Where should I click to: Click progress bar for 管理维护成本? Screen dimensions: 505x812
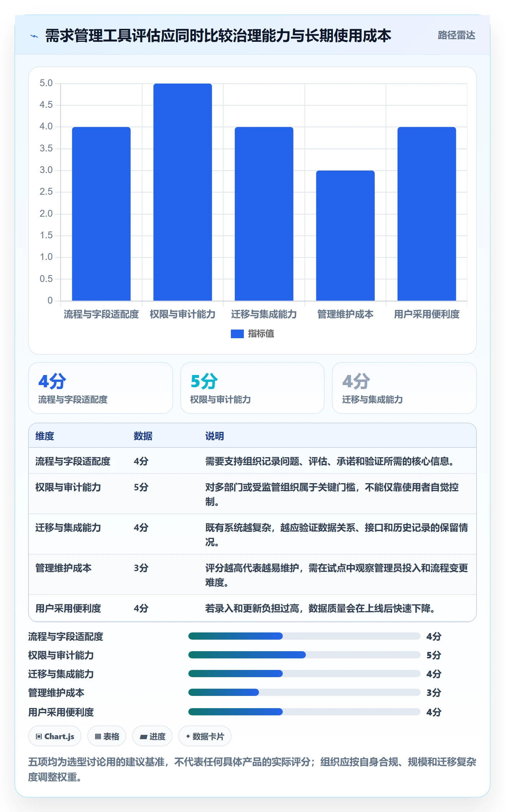coord(304,692)
